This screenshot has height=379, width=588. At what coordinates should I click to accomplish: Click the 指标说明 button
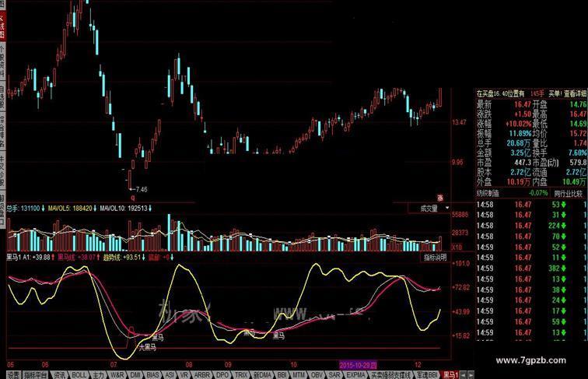435,258
